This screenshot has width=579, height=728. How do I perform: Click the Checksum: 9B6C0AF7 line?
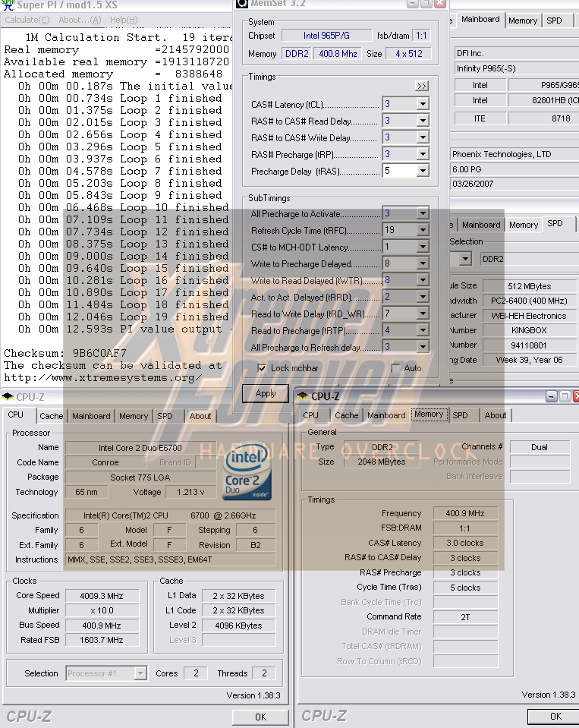click(x=65, y=353)
